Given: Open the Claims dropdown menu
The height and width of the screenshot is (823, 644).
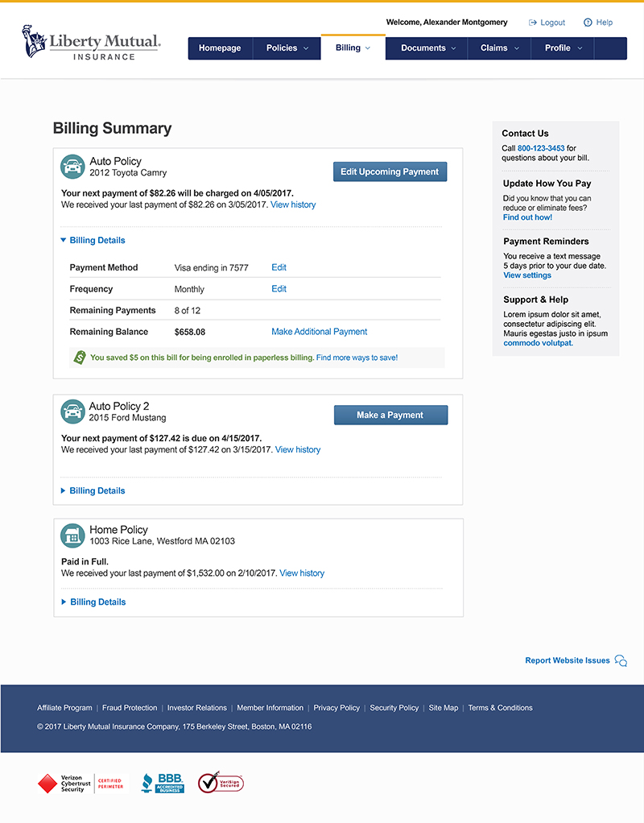Looking at the screenshot, I should 499,48.
